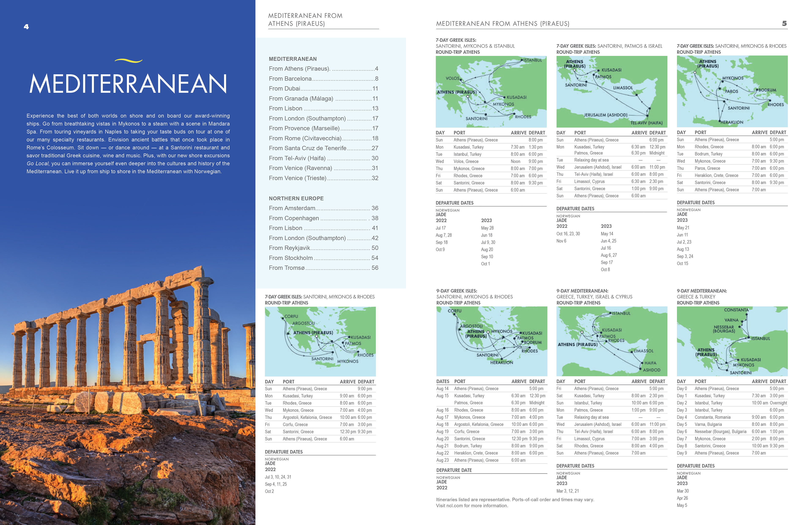Click the 'Visit ncl.com for more information' line
The image size is (812, 525).
coord(472,506)
